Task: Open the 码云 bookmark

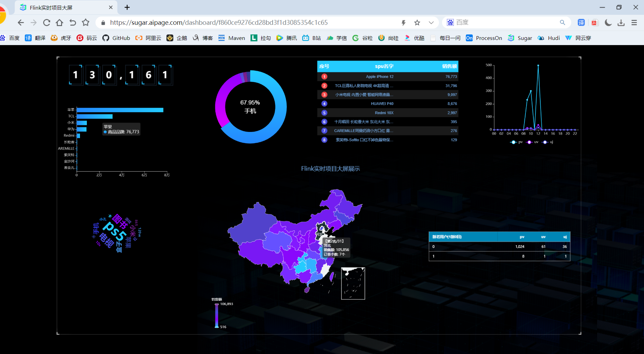Action: (x=86, y=38)
